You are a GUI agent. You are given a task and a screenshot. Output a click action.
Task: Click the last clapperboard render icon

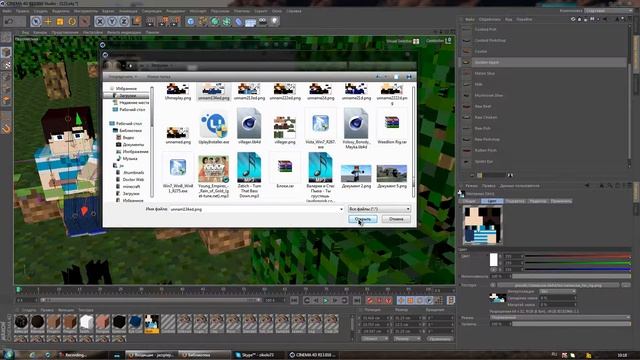(x=175, y=21)
